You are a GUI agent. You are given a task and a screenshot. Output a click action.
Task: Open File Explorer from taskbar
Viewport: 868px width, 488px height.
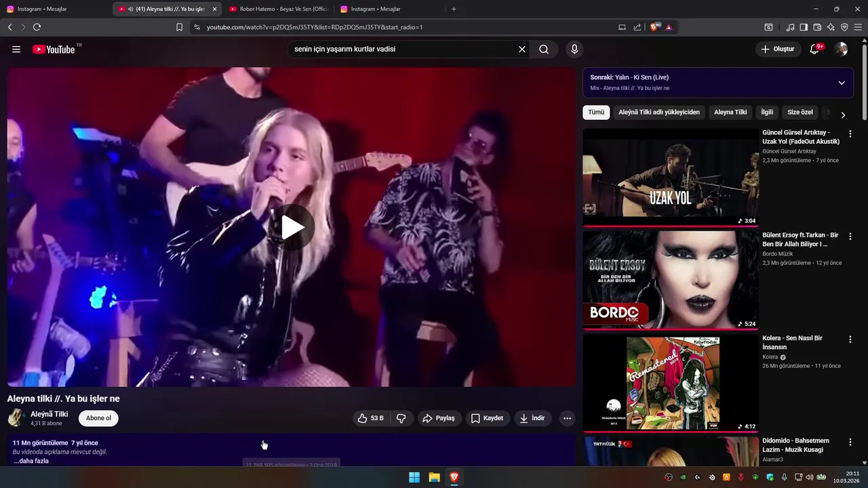(434, 477)
